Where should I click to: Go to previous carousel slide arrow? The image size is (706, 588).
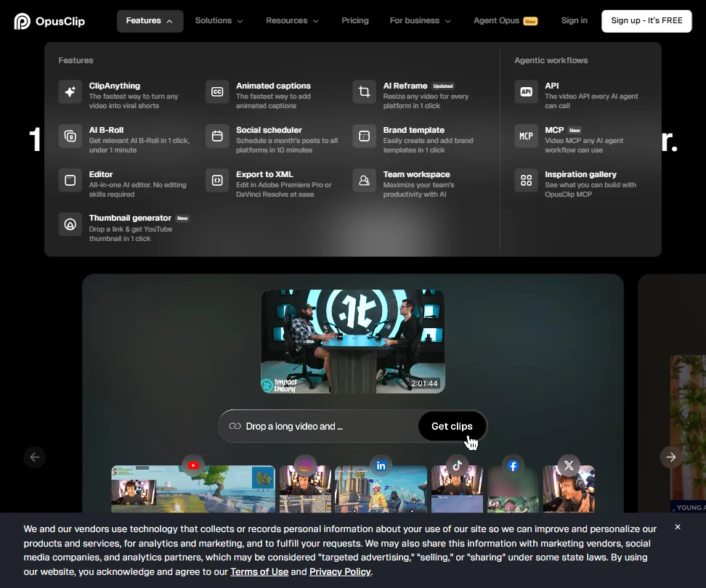[x=35, y=457]
